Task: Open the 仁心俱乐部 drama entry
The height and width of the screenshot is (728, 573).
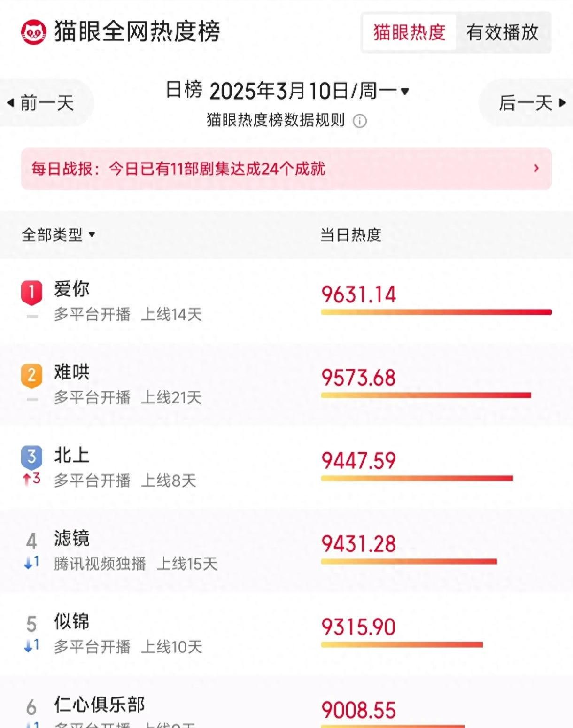Action: tap(99, 705)
